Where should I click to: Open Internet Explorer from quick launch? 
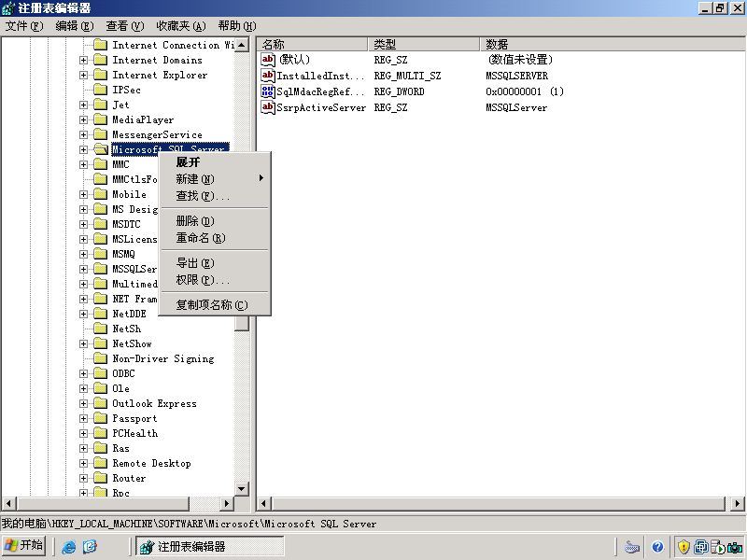point(69,547)
